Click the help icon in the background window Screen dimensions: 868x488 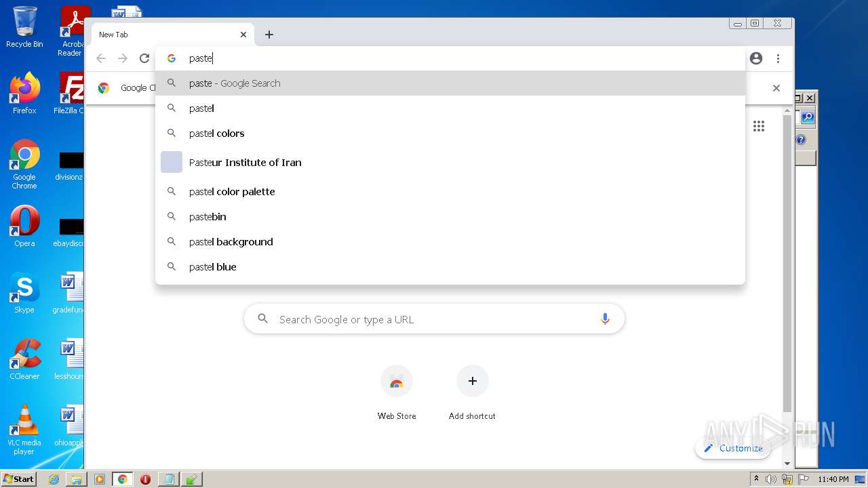tap(801, 140)
